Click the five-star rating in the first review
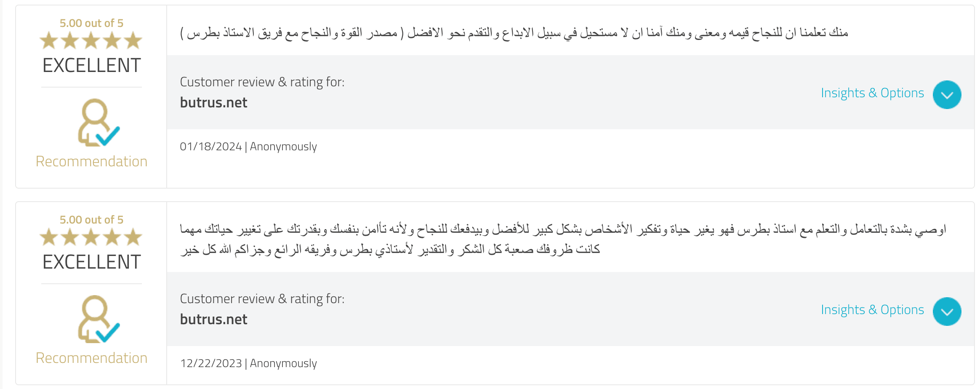This screenshot has height=389, width=980. click(x=91, y=41)
